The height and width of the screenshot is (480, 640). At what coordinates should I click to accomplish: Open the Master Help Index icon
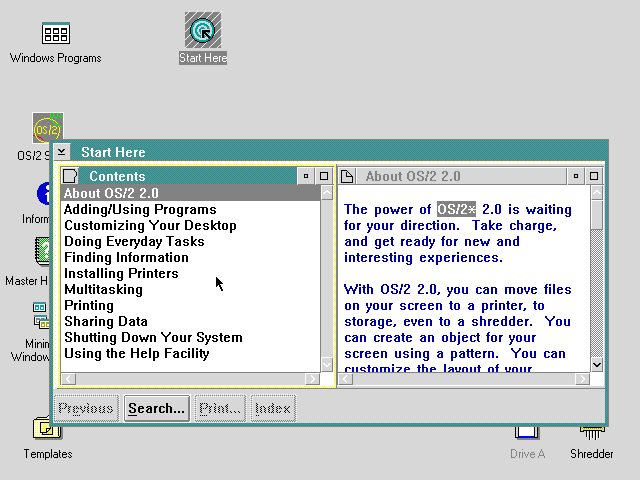tap(42, 250)
